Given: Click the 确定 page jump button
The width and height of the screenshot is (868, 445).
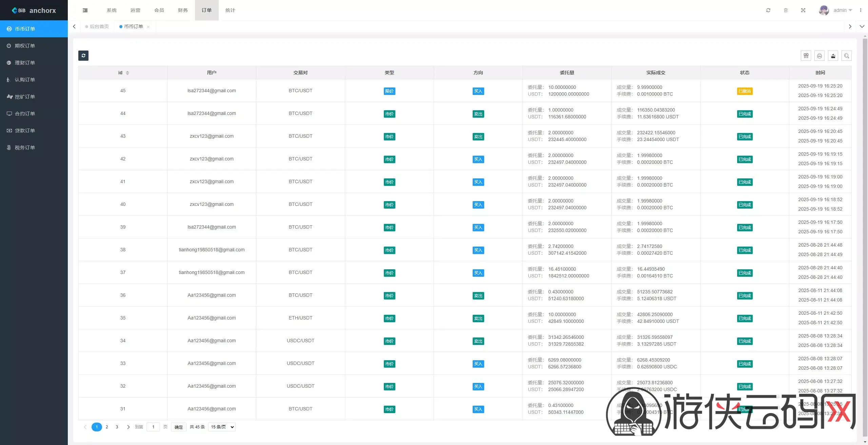Looking at the screenshot, I should point(179,427).
